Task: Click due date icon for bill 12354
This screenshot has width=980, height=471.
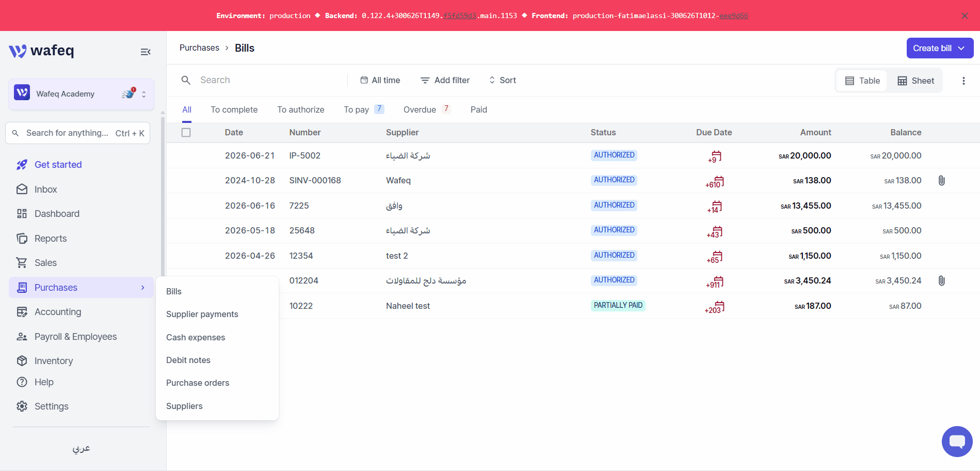Action: pos(715,257)
